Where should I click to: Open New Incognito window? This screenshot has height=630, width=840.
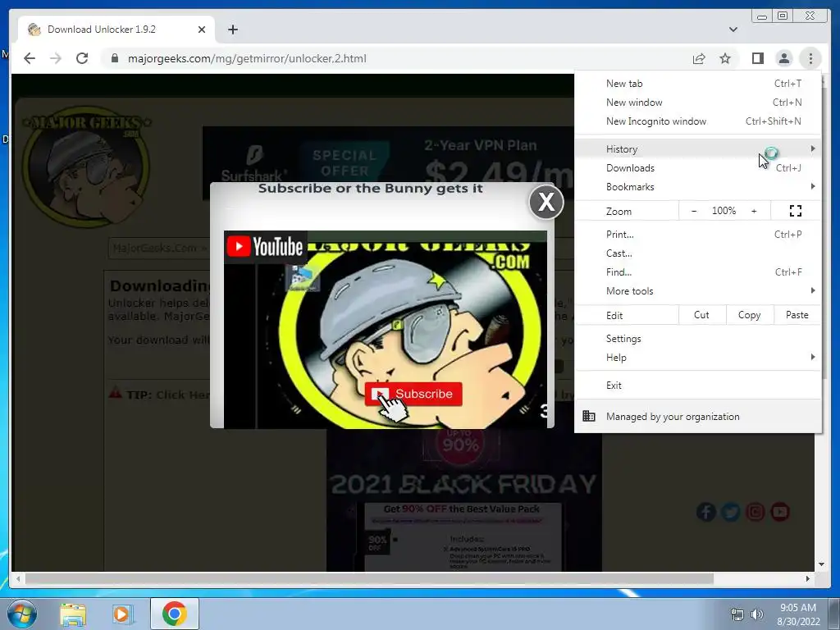tap(698, 121)
